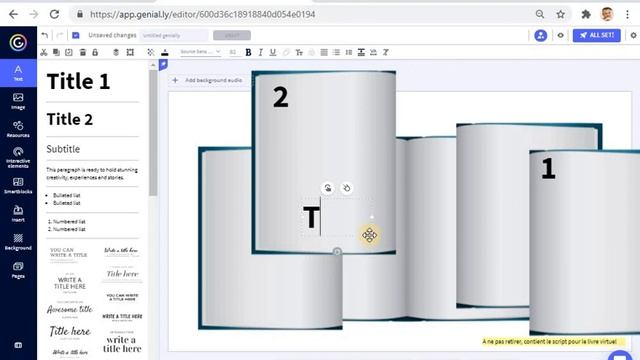Open the Insert panel in sidebar
This screenshot has height=360, width=640.
click(x=18, y=213)
